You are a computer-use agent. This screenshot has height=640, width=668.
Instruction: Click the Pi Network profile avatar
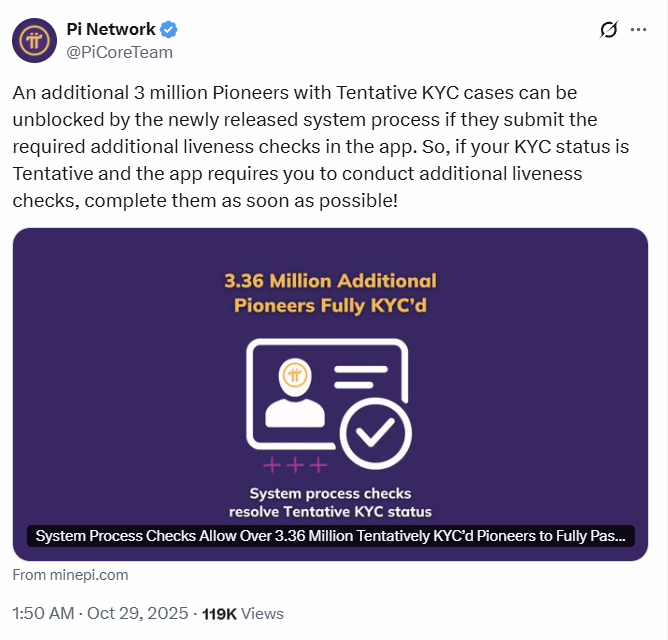(x=33, y=41)
